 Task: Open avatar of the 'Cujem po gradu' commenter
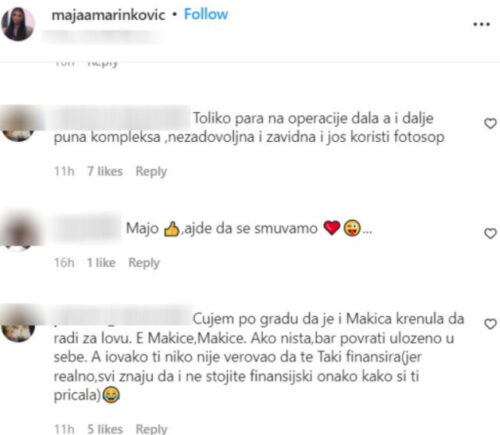pos(18,325)
